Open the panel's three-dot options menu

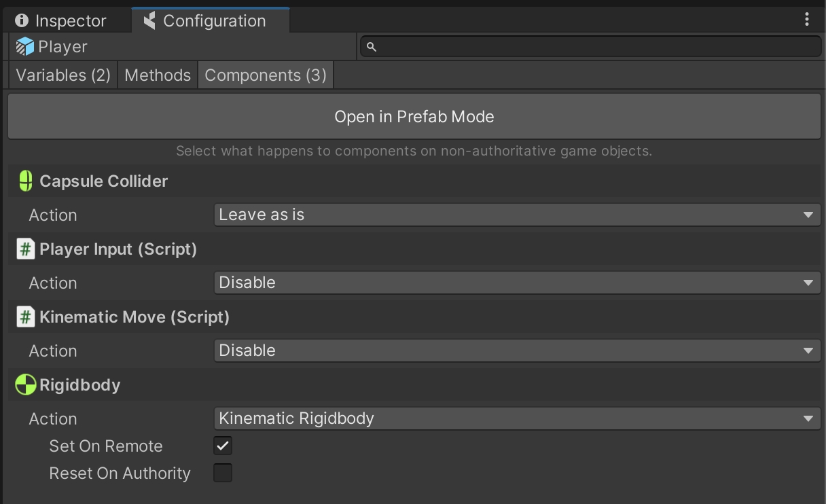click(806, 20)
